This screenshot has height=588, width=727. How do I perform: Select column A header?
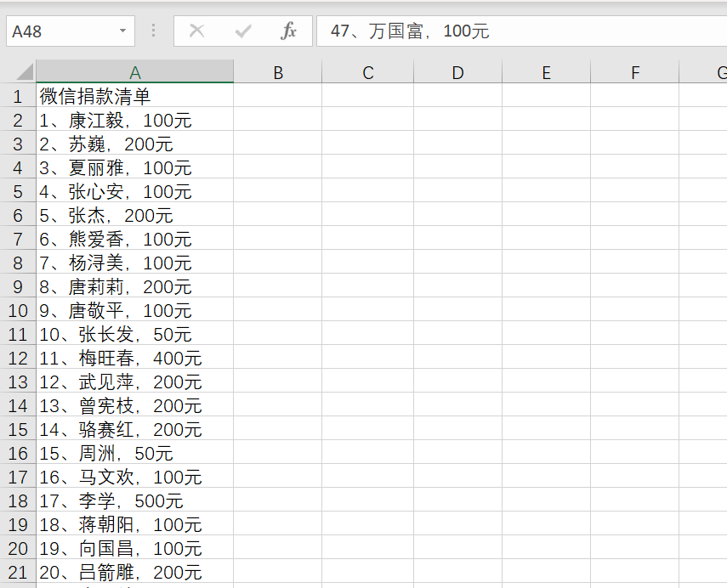[x=134, y=72]
